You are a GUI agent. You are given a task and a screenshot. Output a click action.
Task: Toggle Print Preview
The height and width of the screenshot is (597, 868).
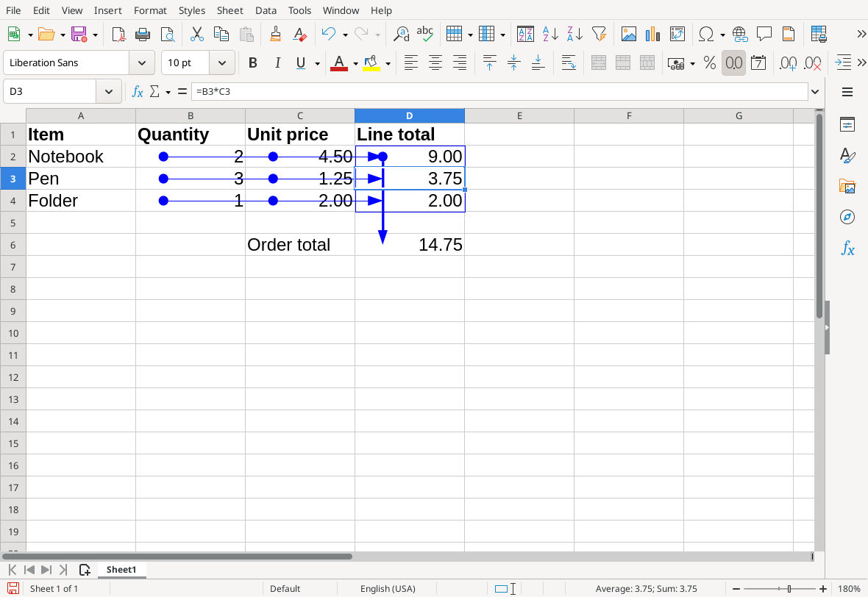pyautogui.click(x=167, y=35)
